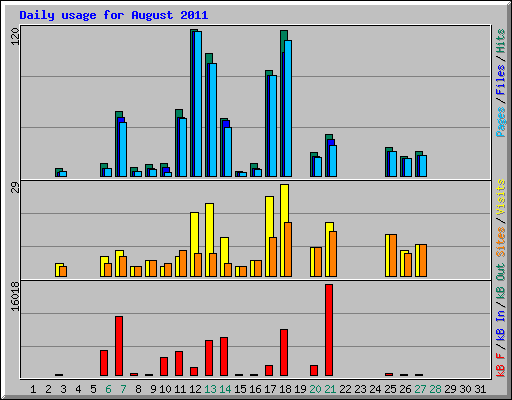Image resolution: width=512 pixels, height=400 pixels.
Task: Click day label '18' on the x-axis
Action: [x=285, y=389]
